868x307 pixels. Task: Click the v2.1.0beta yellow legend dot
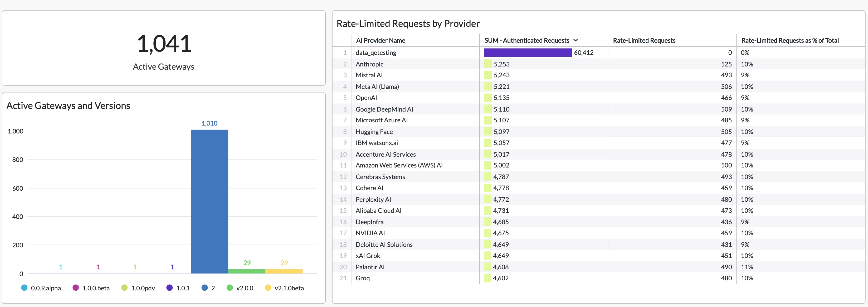(268, 288)
